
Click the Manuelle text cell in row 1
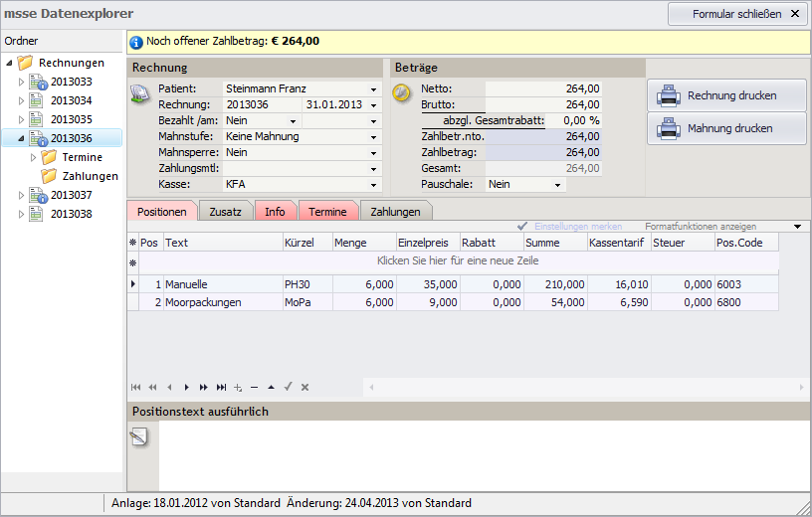pos(223,284)
